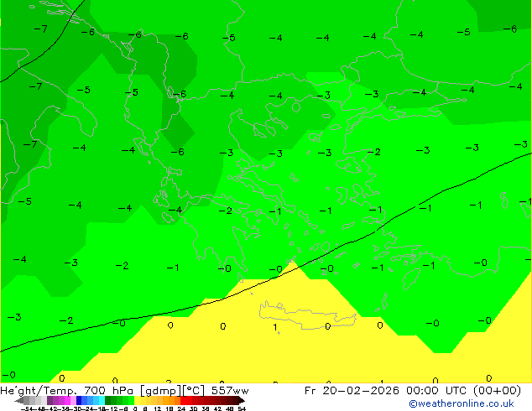Click the Crete island outline on the map
The image size is (532, 411).
click(308, 315)
